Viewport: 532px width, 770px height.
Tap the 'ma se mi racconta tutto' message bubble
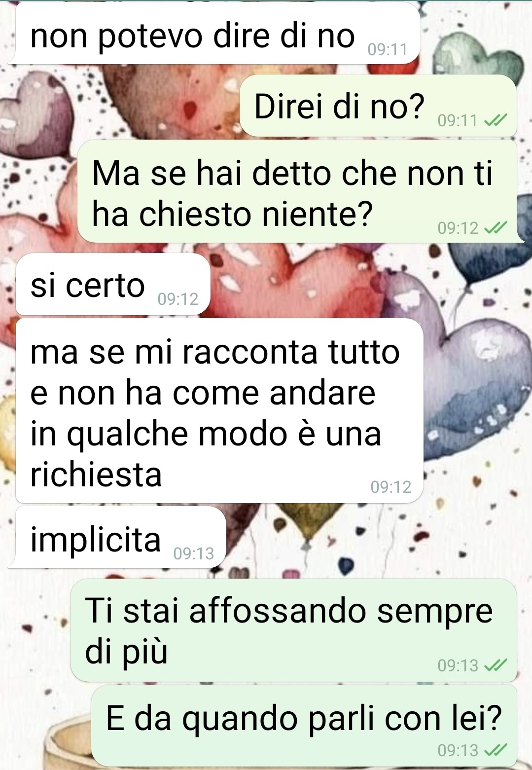pyautogui.click(x=219, y=410)
